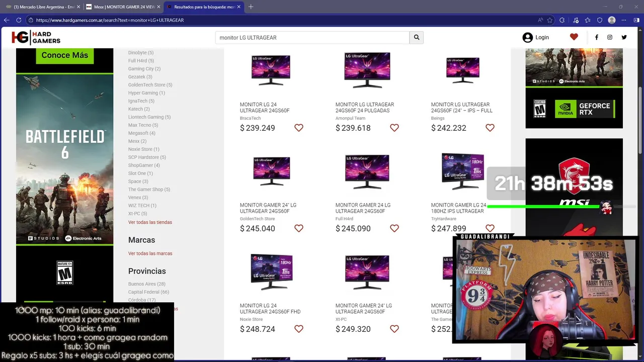Click the Battlefield 6 ad banner
This screenshot has height=362, width=644.
click(x=65, y=159)
